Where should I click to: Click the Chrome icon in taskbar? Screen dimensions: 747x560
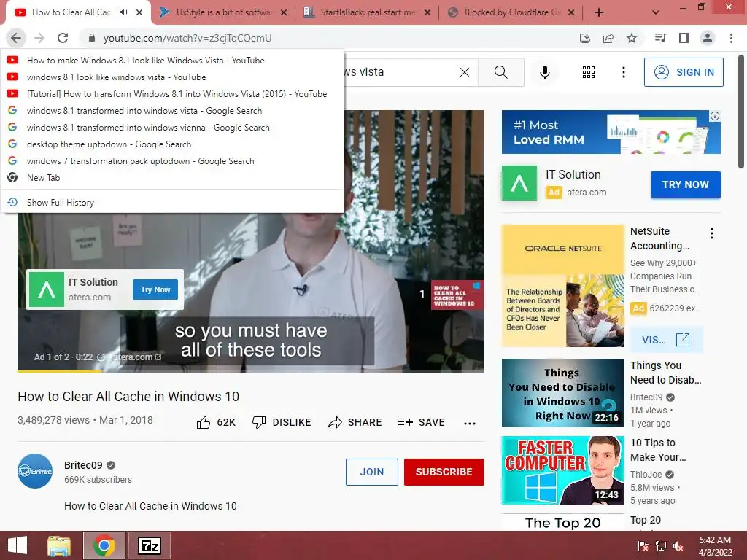click(104, 545)
